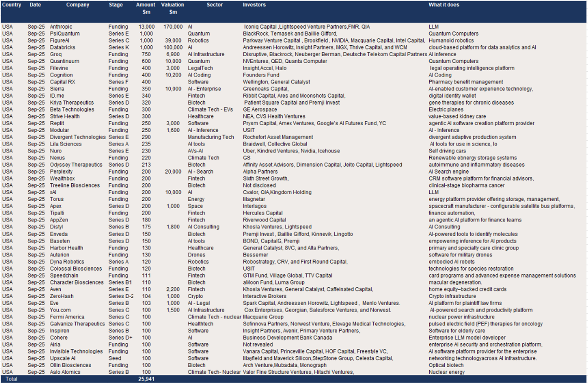Image resolution: width=588 pixels, height=383 pixels.
Task: Click the Sector column header
Action: click(215, 5)
